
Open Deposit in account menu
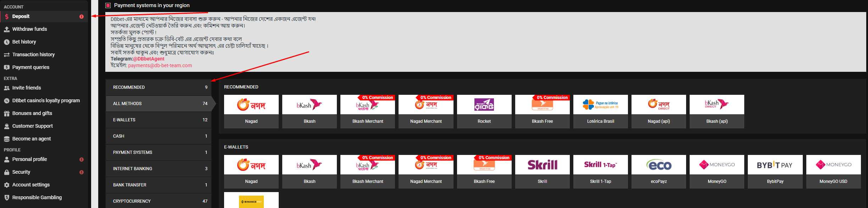(x=44, y=17)
